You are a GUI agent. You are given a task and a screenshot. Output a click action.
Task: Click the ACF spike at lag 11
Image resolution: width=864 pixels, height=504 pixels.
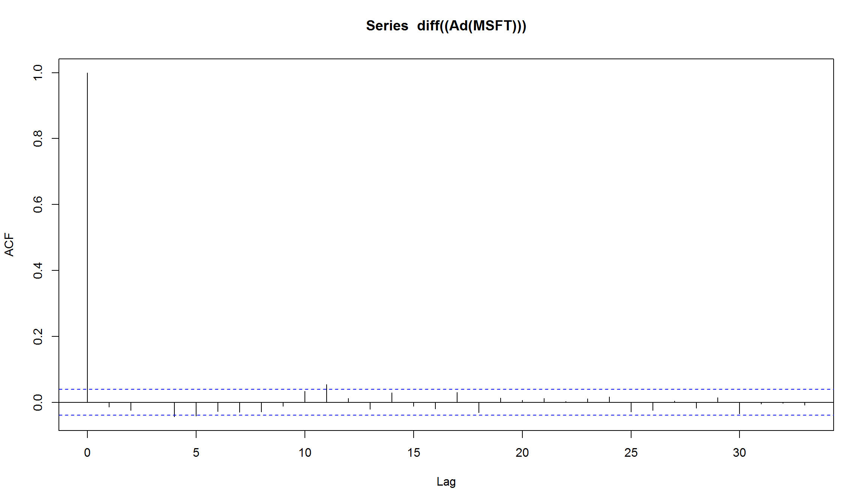tap(327, 393)
